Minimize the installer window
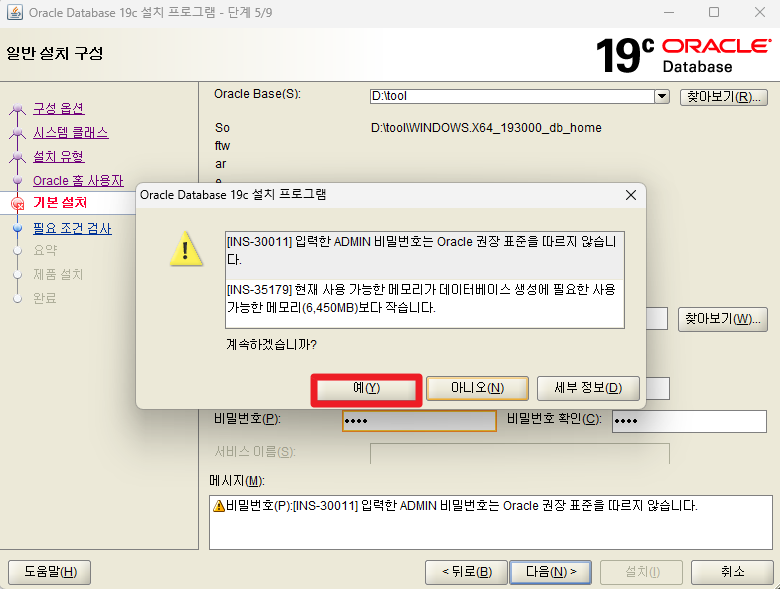 (669, 12)
